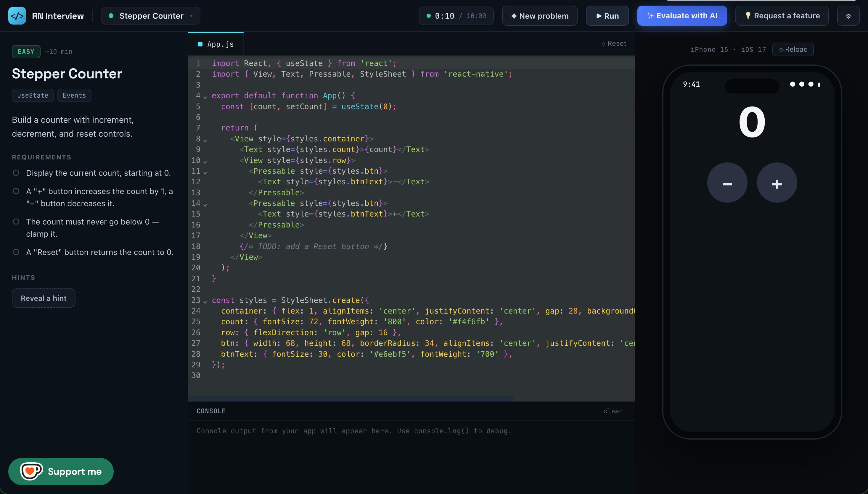Image resolution: width=868 pixels, height=494 pixels.
Task: Click the useState tag
Action: click(33, 95)
